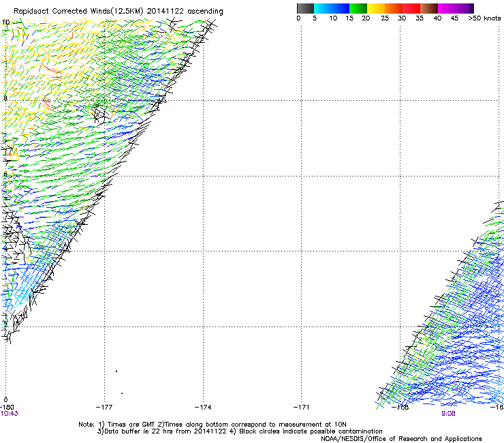This screenshot has height=443, width=504.
Task: Click the cyan-blue 5-15 knots legend swatch
Action: click(332, 8)
